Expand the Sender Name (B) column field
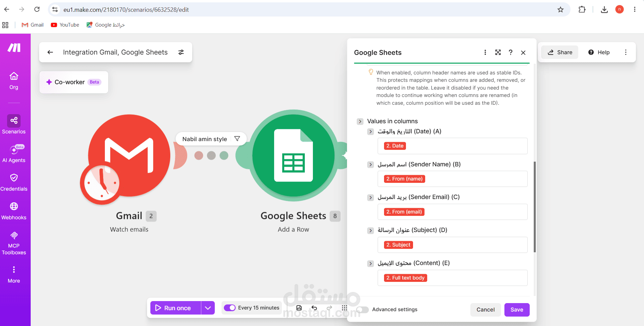This screenshot has height=326, width=644. pos(371,165)
